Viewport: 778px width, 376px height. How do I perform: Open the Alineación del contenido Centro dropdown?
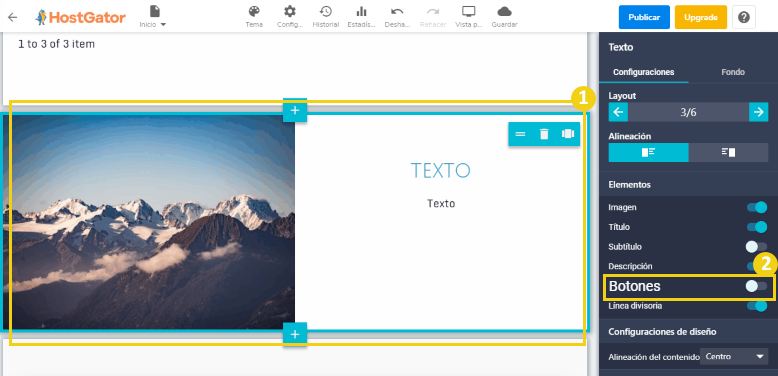coord(734,356)
